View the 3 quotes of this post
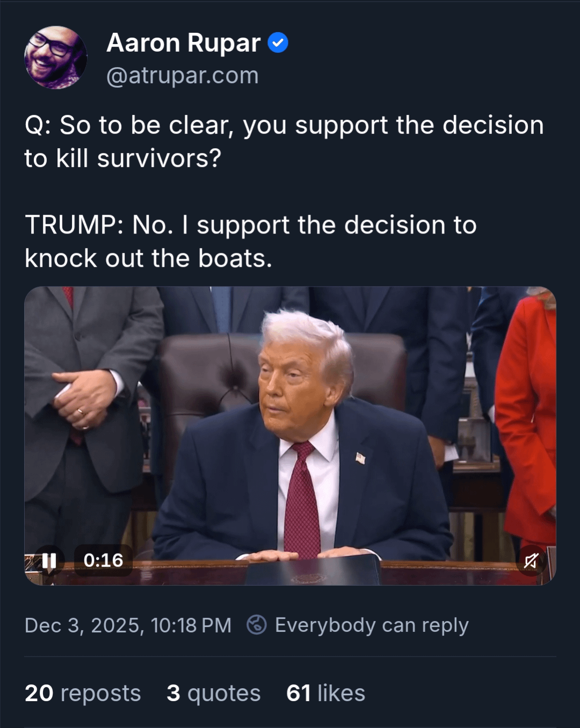The width and height of the screenshot is (580, 728). (x=213, y=693)
